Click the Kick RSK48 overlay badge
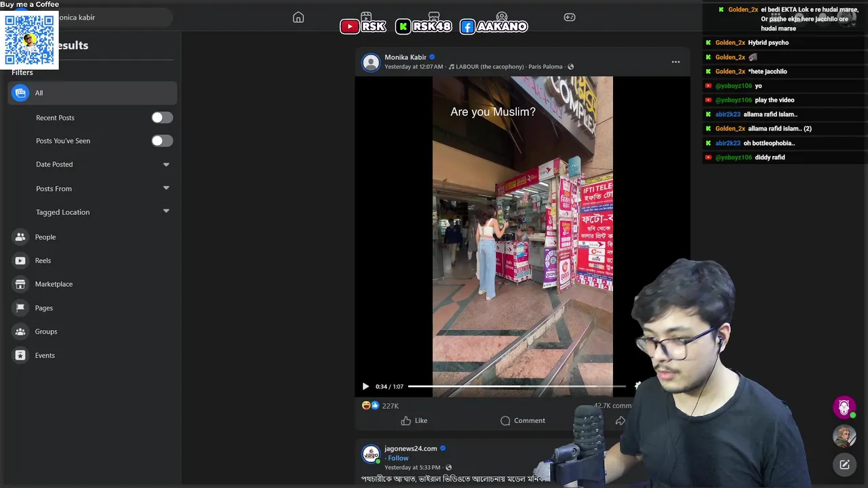This screenshot has width=868, height=488. 424,26
